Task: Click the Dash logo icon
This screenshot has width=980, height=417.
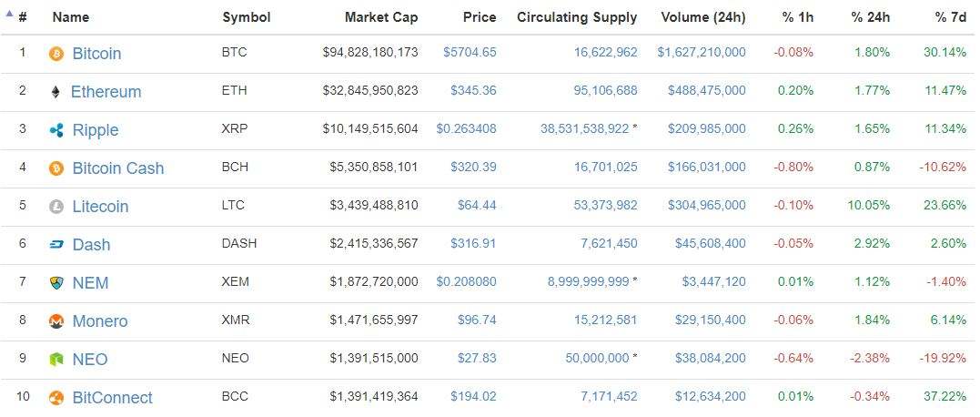Action: coord(56,245)
